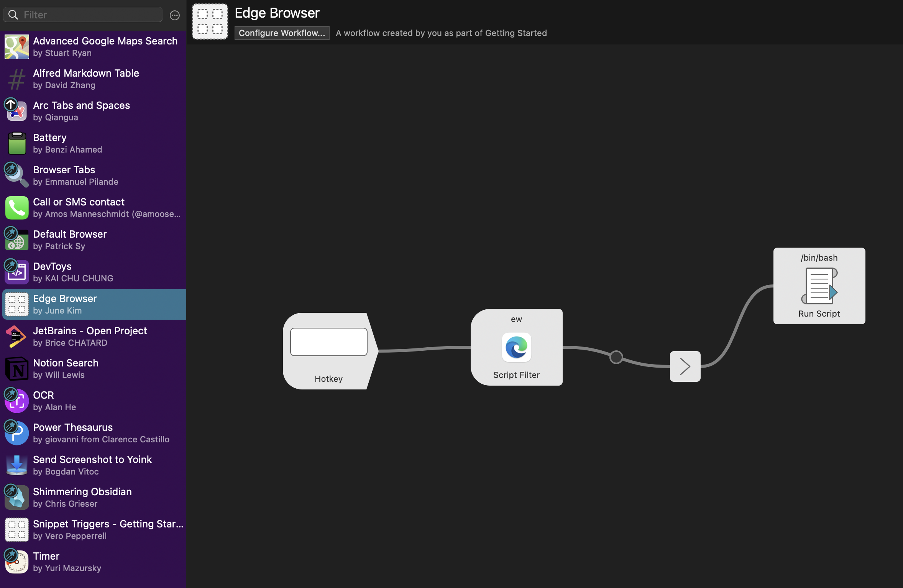Screen dimensions: 903x588
Task: Click the Notion Search workflow icon
Action: coord(16,369)
